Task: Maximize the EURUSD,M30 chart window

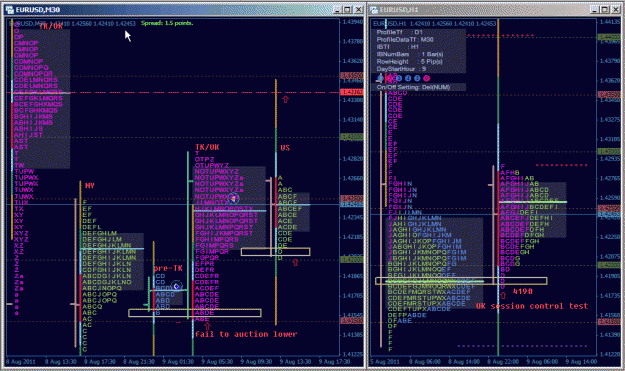Action: (x=348, y=10)
